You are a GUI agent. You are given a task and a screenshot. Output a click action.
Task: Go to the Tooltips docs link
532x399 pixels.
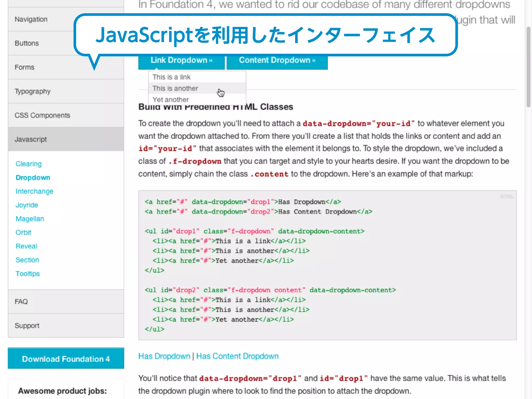[28, 274]
